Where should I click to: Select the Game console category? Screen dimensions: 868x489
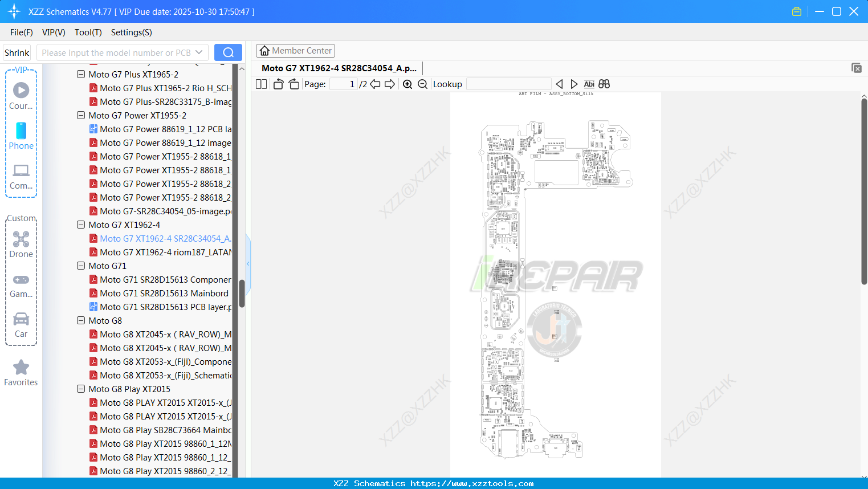(x=21, y=285)
